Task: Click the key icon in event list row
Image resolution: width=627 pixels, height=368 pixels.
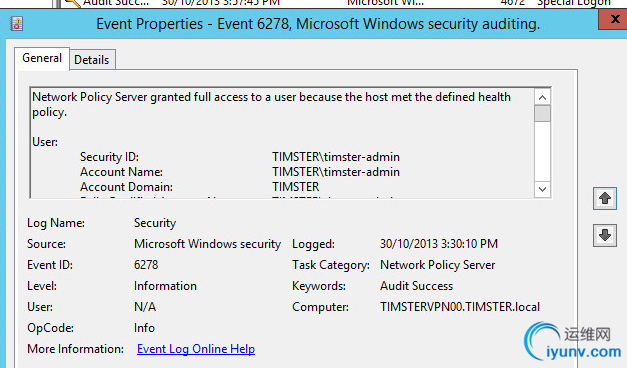Action: tap(72, 3)
